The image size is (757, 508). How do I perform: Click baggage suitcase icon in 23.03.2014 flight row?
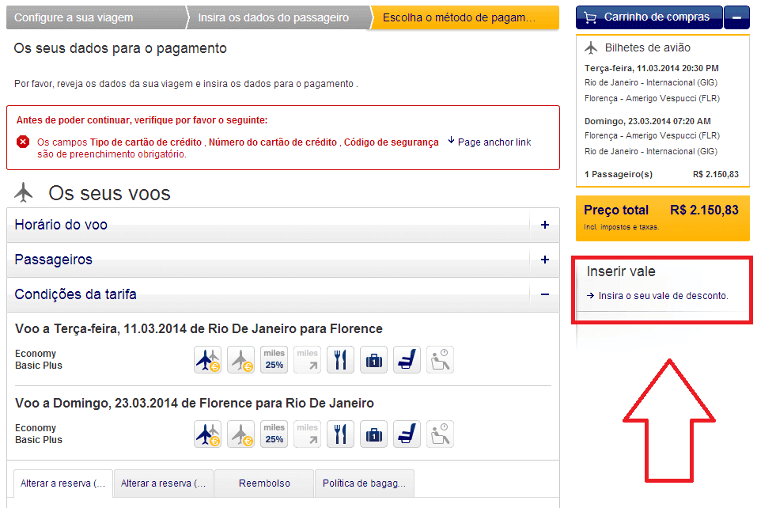coord(374,434)
